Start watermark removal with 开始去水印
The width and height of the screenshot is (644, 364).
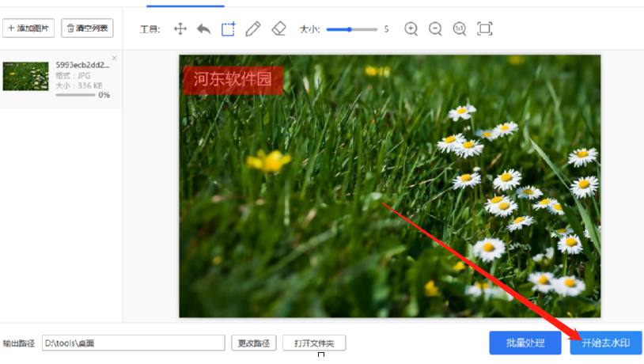(x=605, y=343)
